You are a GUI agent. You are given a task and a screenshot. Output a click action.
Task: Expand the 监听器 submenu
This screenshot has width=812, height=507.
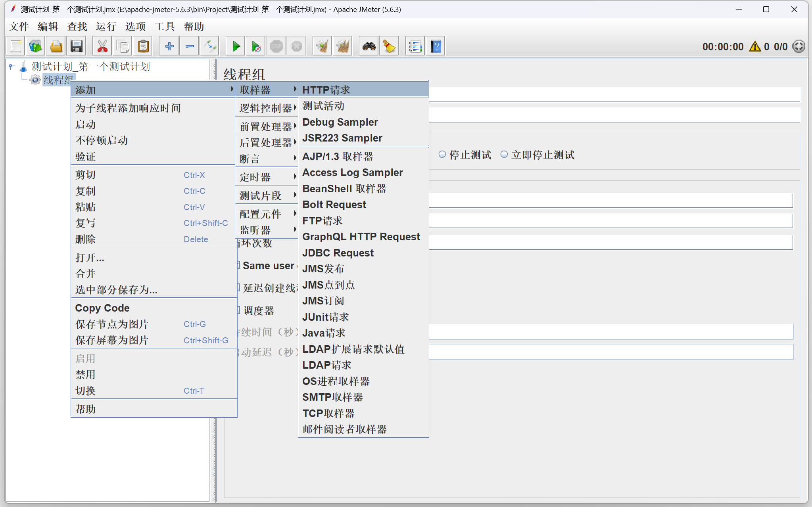(x=268, y=230)
